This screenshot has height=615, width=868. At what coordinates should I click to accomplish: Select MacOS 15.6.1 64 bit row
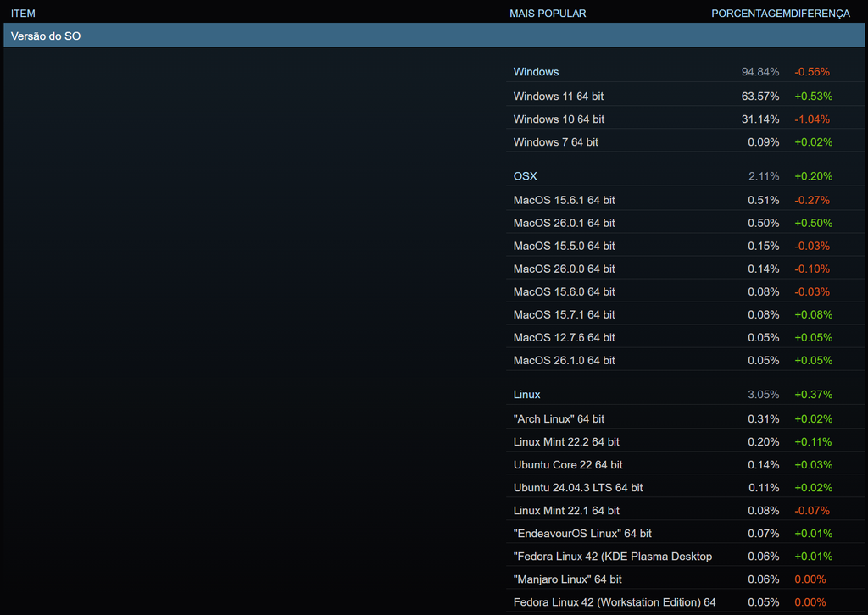point(564,200)
